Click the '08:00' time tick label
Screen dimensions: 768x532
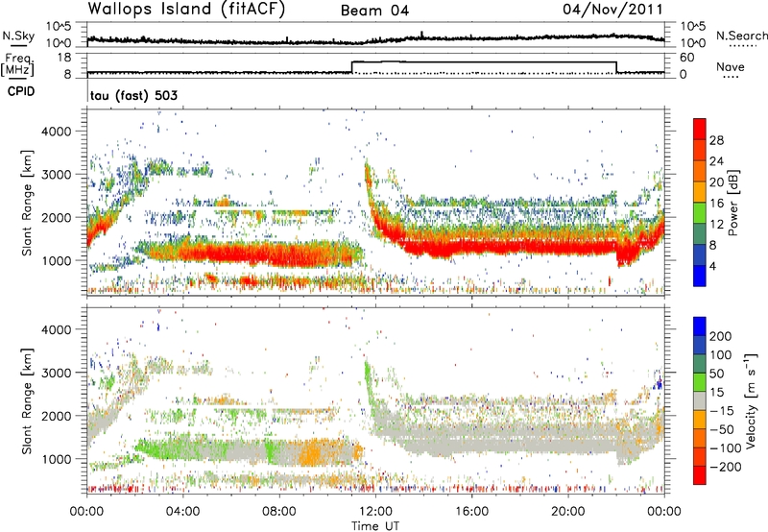pyautogui.click(x=278, y=512)
